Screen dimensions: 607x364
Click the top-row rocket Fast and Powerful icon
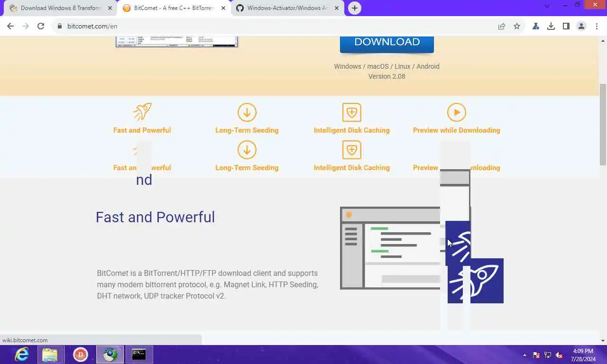[x=142, y=112]
